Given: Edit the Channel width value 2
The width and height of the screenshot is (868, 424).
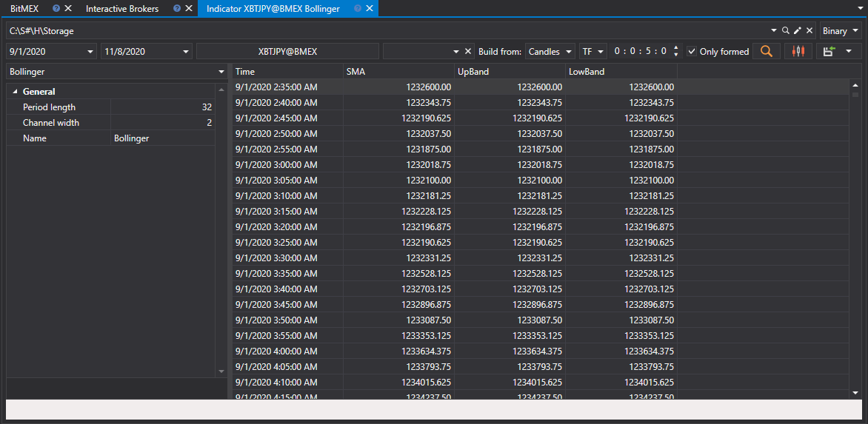Looking at the screenshot, I should click(163, 123).
